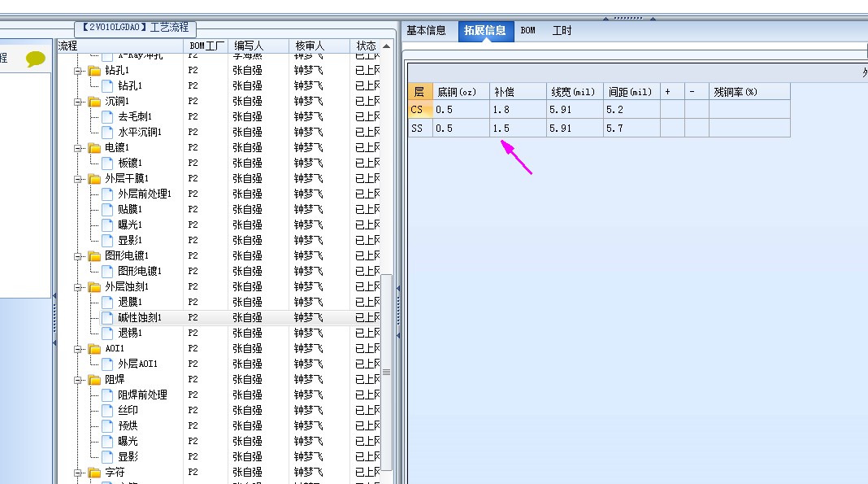
Task: Open the BOM tab
Action: coord(528,30)
